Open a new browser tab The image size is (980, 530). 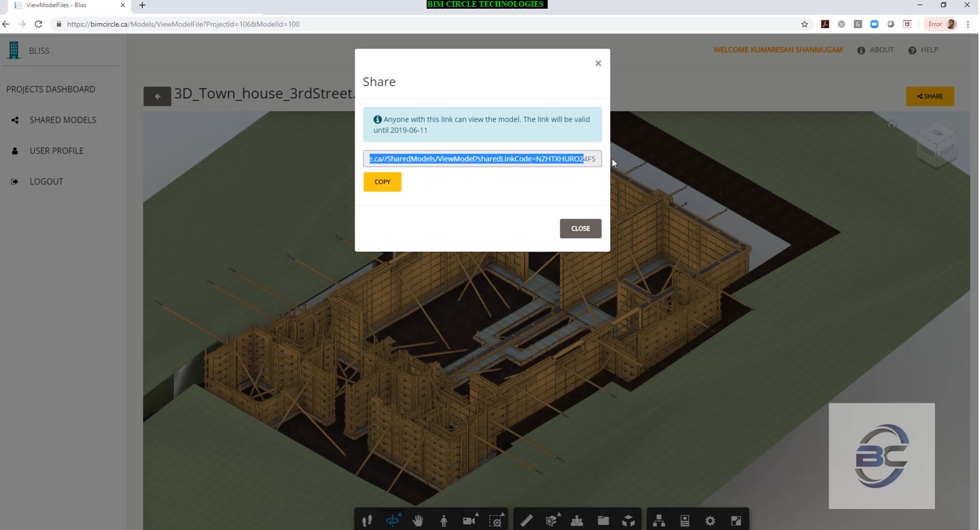click(142, 5)
